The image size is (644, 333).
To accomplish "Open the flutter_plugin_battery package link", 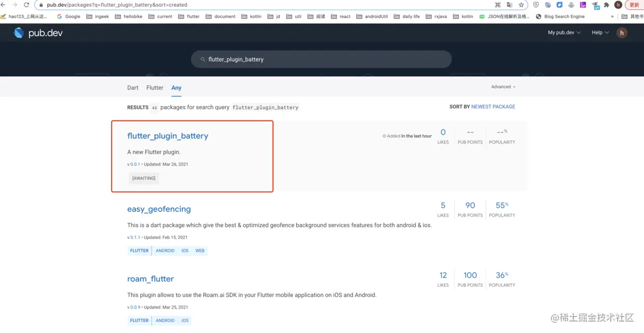I will pyautogui.click(x=168, y=136).
